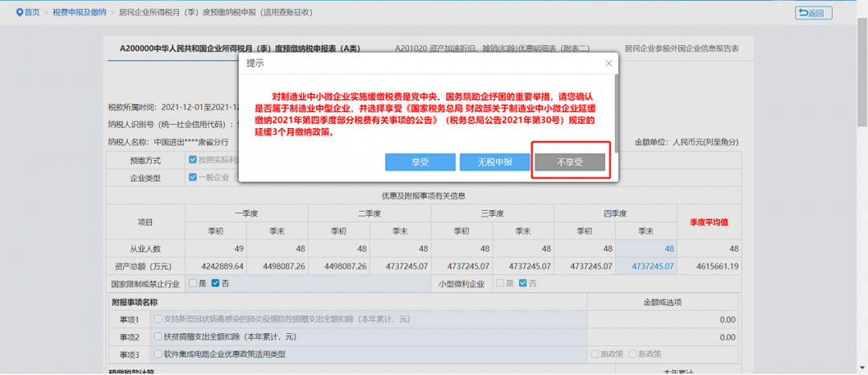Check 是 for 国家限制或禁止行业

192,283
